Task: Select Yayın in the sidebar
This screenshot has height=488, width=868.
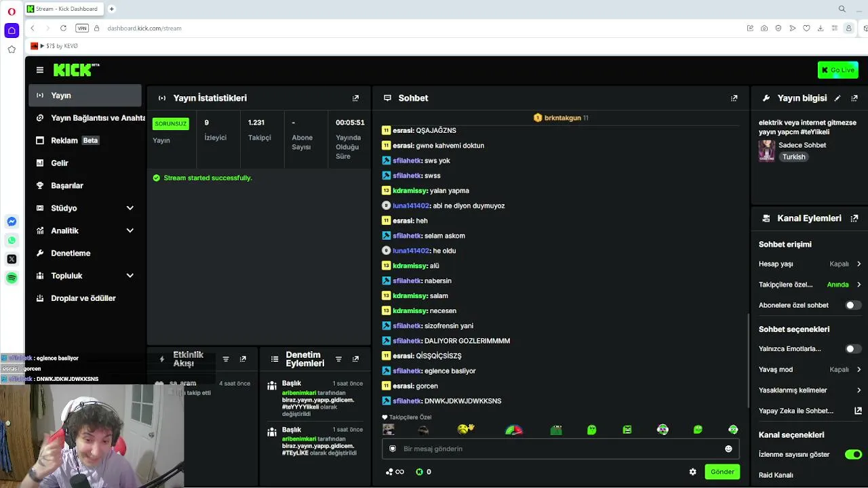Action: (x=85, y=96)
